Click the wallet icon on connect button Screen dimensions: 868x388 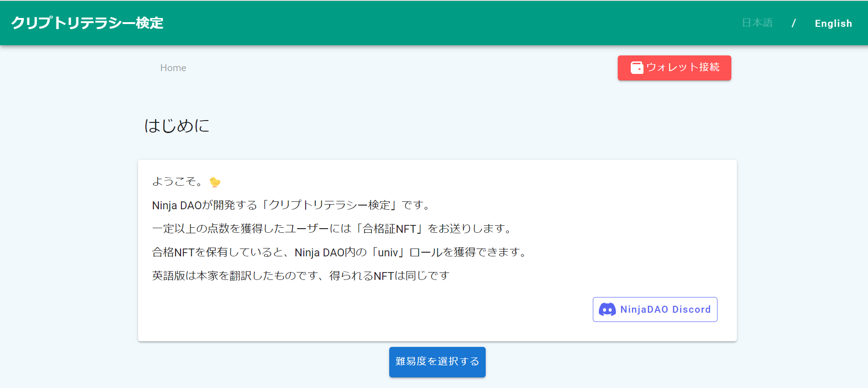point(637,68)
